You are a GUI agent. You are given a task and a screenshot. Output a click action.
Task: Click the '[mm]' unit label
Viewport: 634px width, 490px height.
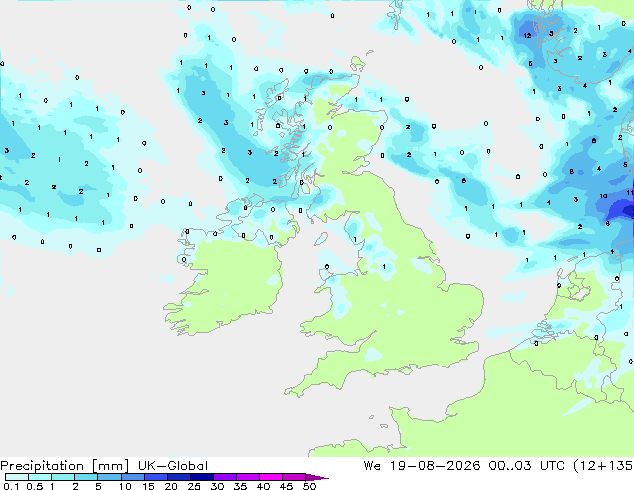click(x=110, y=466)
